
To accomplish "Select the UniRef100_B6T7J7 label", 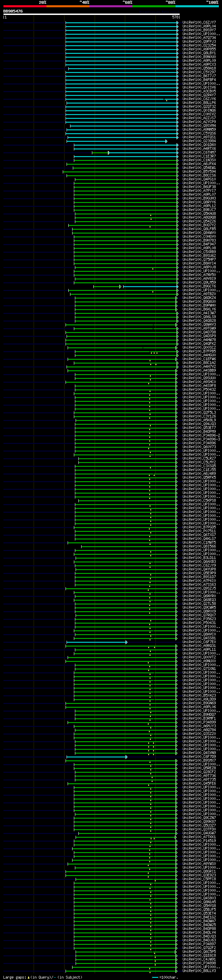I will pos(199,76).
